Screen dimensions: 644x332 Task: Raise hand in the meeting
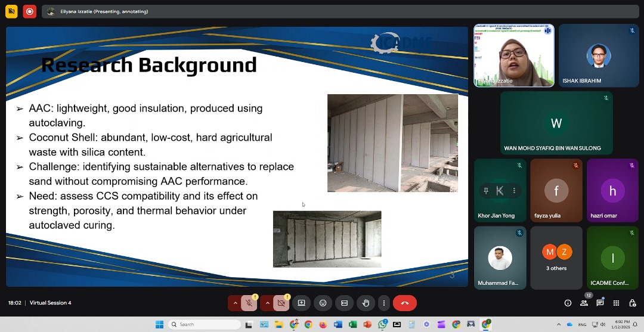pos(366,303)
